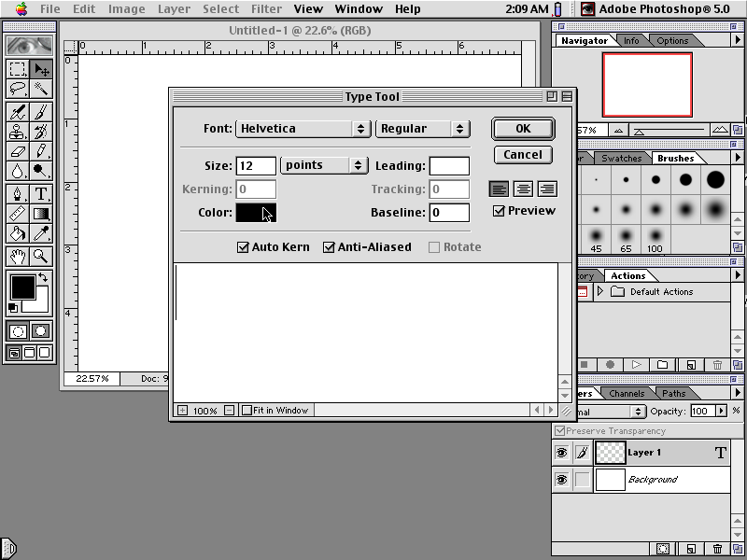
Task: Open the View menu
Action: point(308,9)
